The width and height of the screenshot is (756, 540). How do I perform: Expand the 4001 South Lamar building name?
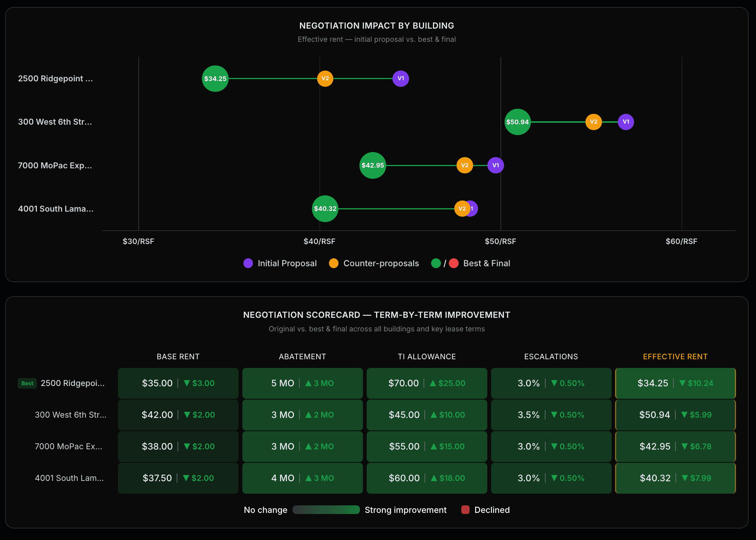(x=56, y=209)
